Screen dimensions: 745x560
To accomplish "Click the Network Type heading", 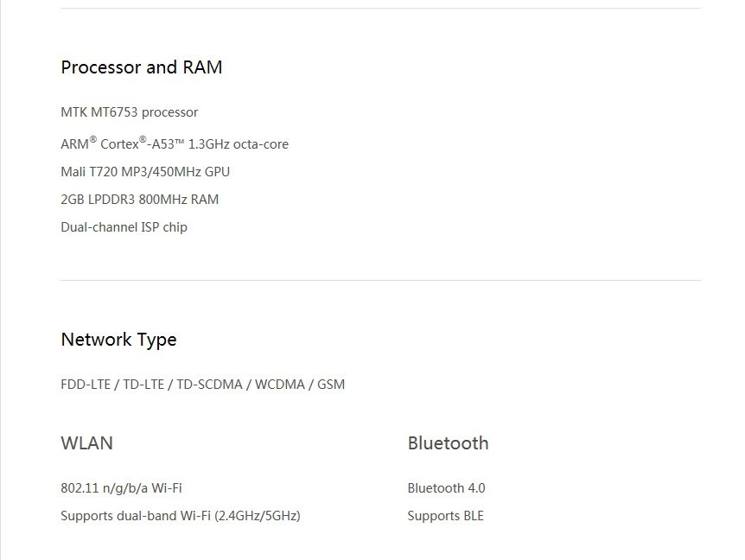I will 118,340.
